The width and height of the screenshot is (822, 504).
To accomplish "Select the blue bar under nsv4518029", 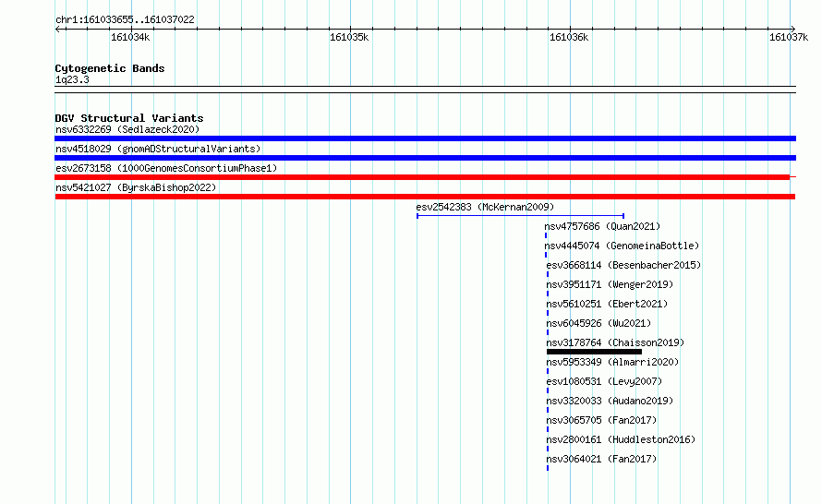I will [425, 158].
